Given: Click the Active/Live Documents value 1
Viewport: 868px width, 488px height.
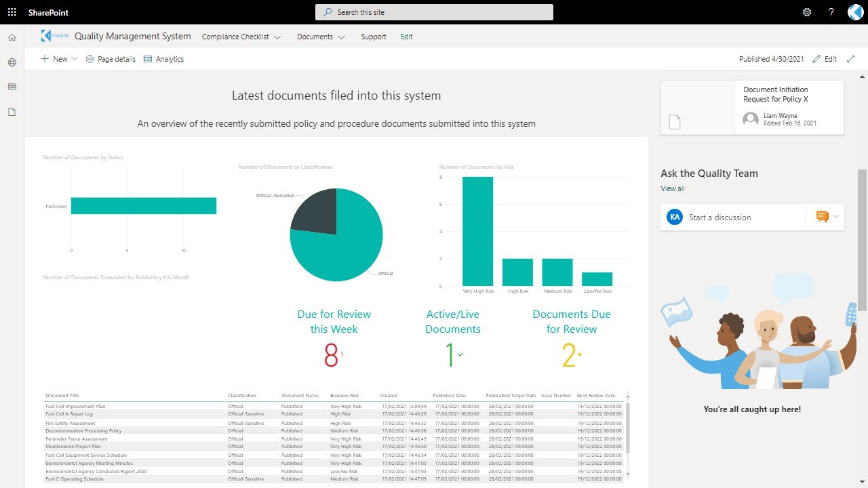Looking at the screenshot, I should [450, 355].
